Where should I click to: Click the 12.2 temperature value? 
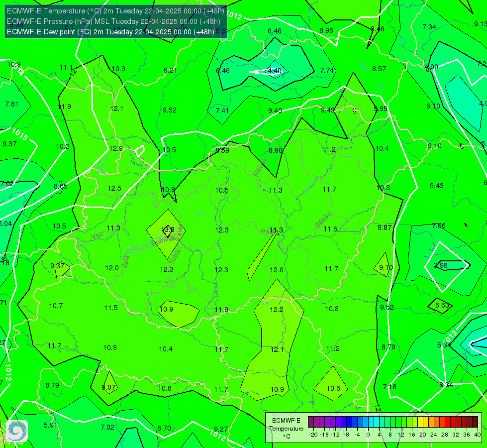(277, 310)
